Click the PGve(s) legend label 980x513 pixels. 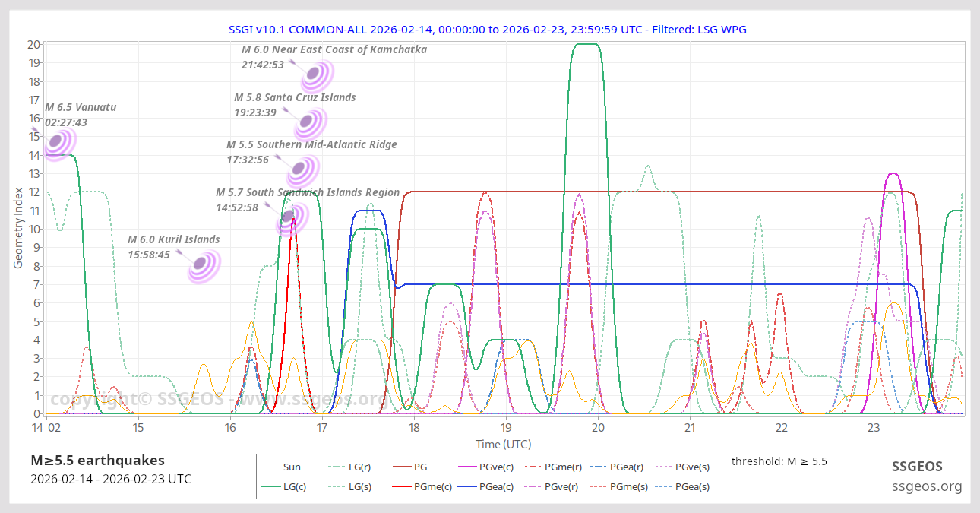(x=692, y=467)
